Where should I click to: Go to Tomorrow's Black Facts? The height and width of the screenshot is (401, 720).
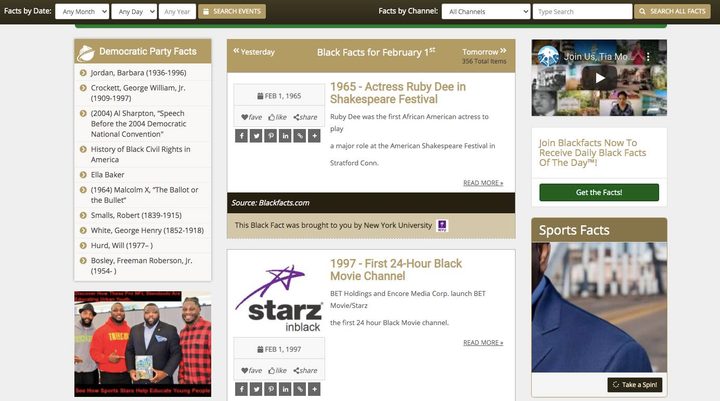[x=480, y=51]
